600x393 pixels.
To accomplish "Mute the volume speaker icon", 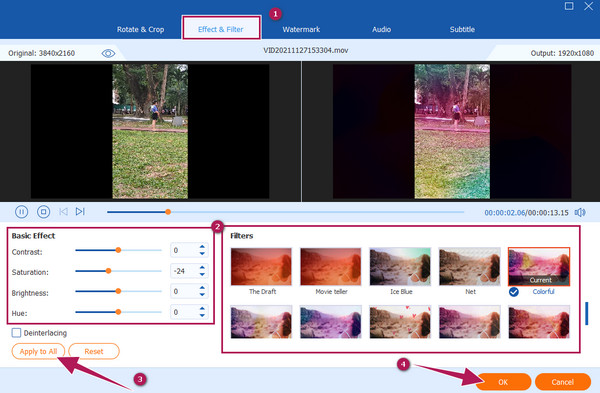I will point(580,212).
